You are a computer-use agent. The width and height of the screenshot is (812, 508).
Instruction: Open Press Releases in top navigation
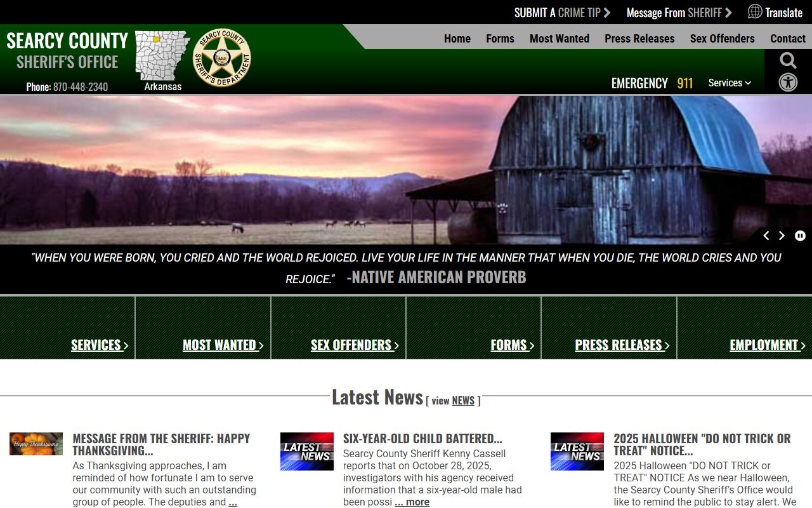639,39
